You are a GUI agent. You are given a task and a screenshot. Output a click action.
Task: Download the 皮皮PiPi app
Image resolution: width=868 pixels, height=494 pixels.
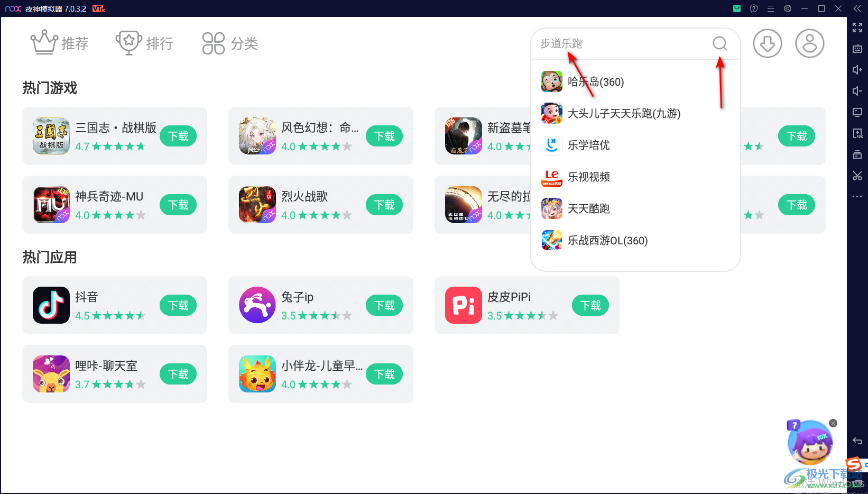(x=590, y=305)
